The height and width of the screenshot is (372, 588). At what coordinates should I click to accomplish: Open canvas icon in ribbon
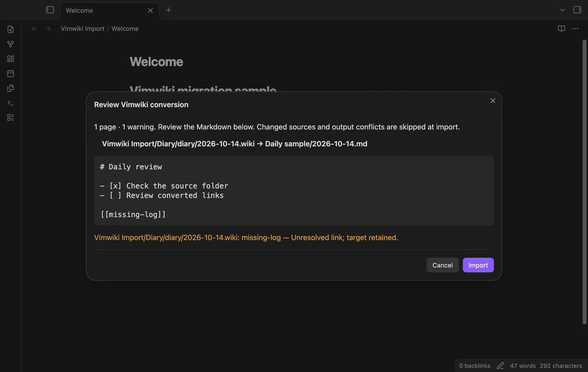point(10,59)
